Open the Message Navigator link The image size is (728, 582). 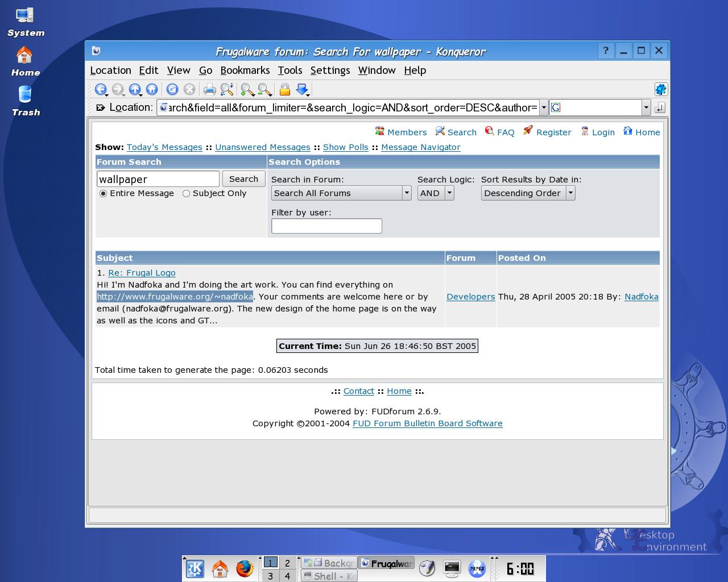tap(421, 147)
